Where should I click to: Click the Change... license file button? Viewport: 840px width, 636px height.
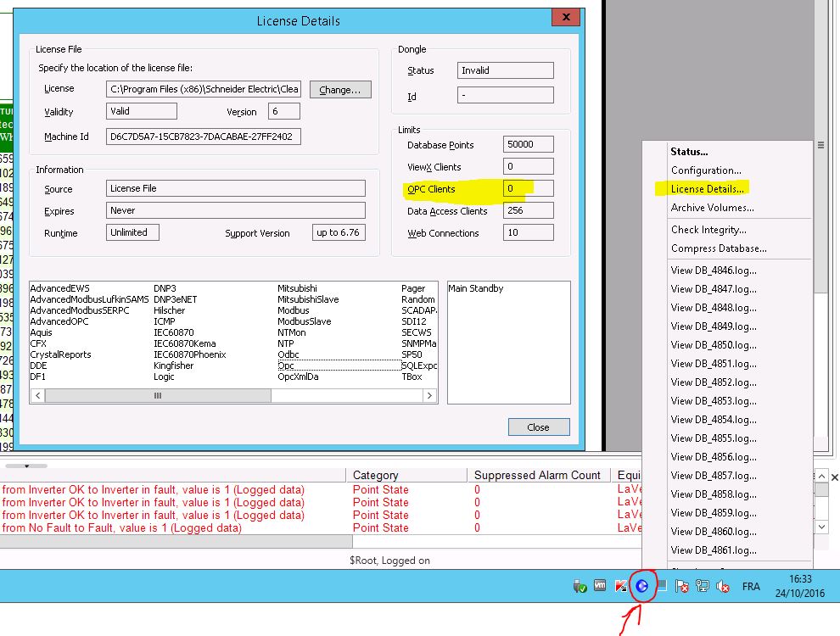tap(340, 89)
